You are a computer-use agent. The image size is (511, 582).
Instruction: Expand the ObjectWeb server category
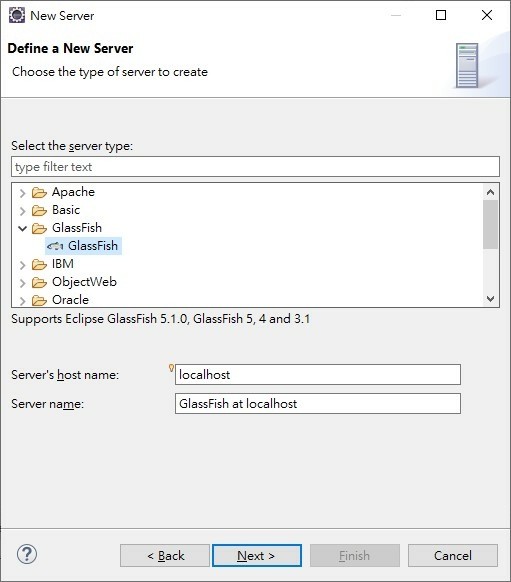click(x=23, y=283)
